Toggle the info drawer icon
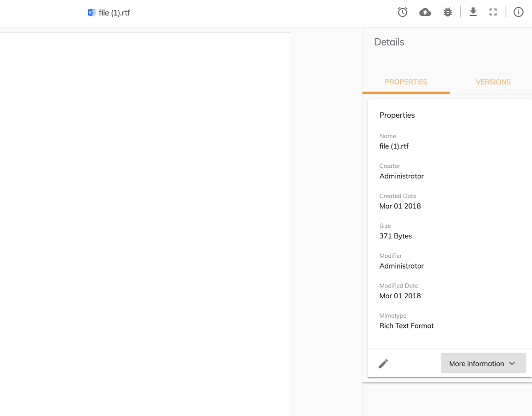Viewport: 532px width, 416px height. [518, 12]
